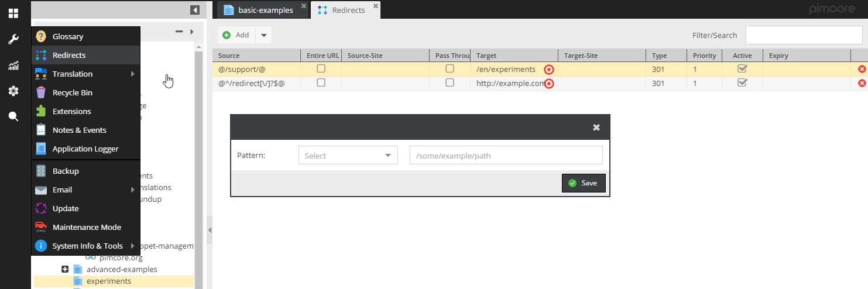Click the Filter/Search input field
The image size is (868, 289).
coord(803,35)
